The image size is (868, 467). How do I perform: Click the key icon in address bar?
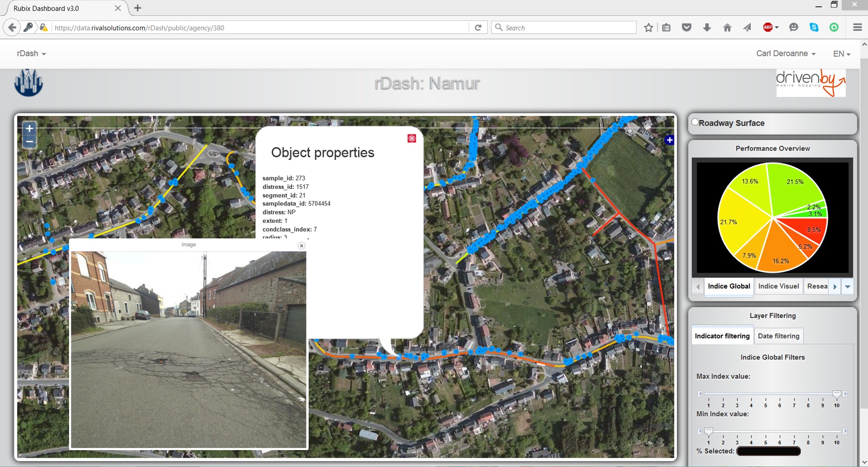[28, 28]
